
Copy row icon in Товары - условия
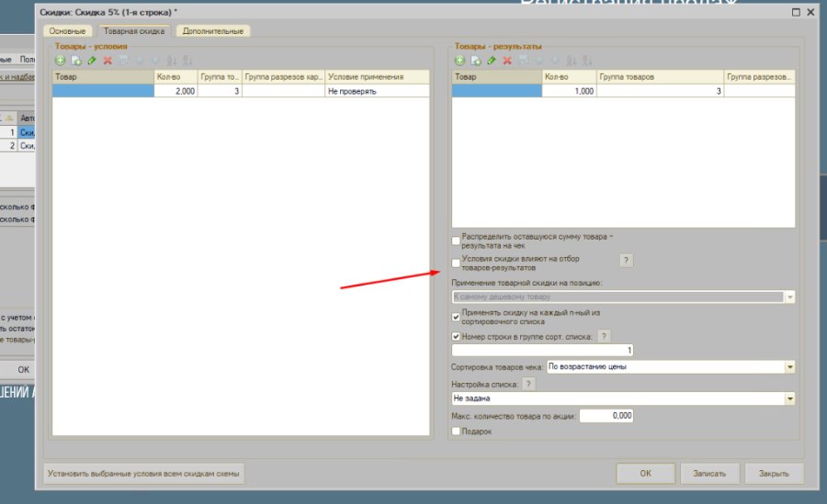pyautogui.click(x=76, y=61)
